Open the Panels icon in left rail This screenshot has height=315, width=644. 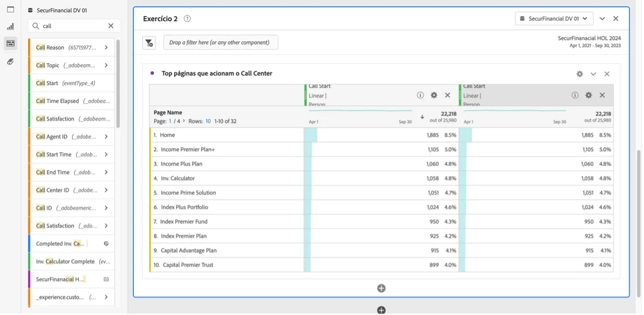(10, 9)
